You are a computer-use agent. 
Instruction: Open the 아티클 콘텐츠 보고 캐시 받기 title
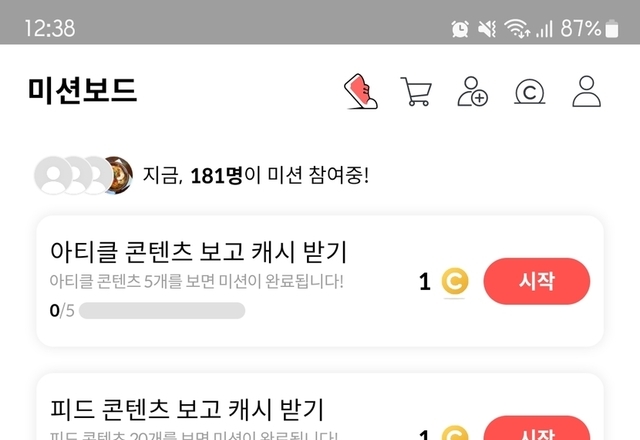coord(198,251)
